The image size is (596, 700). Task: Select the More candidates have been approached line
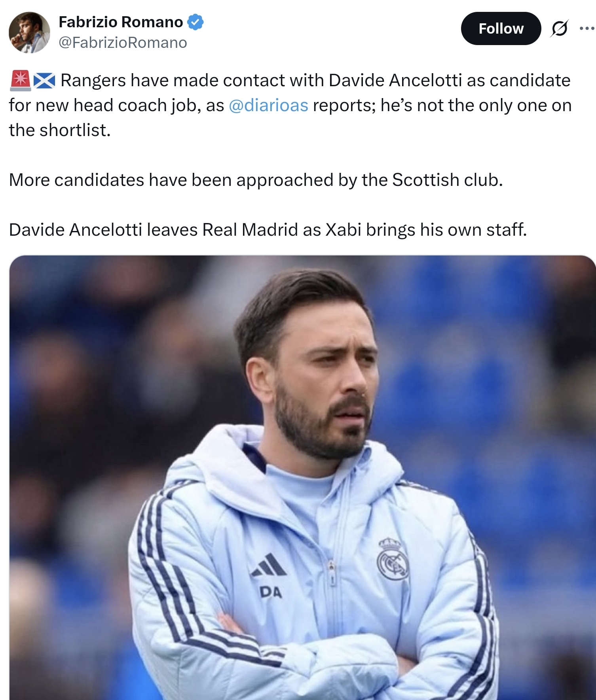click(256, 180)
